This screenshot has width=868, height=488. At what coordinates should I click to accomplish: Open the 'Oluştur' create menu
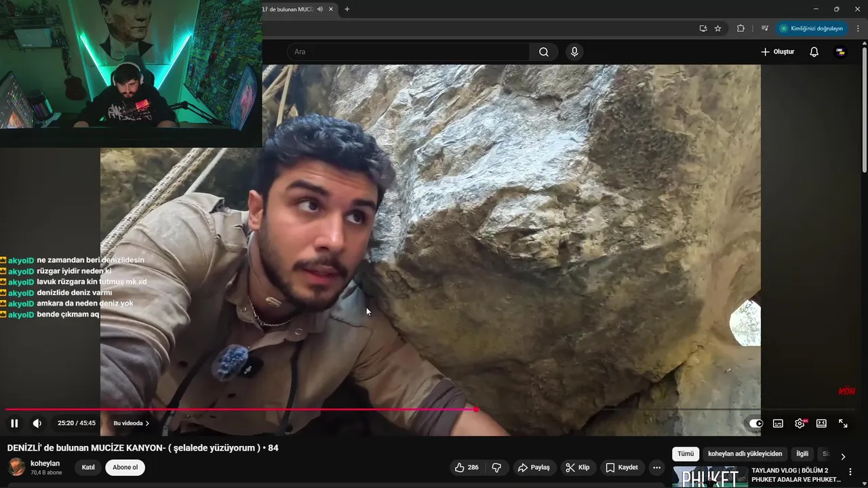tap(777, 52)
